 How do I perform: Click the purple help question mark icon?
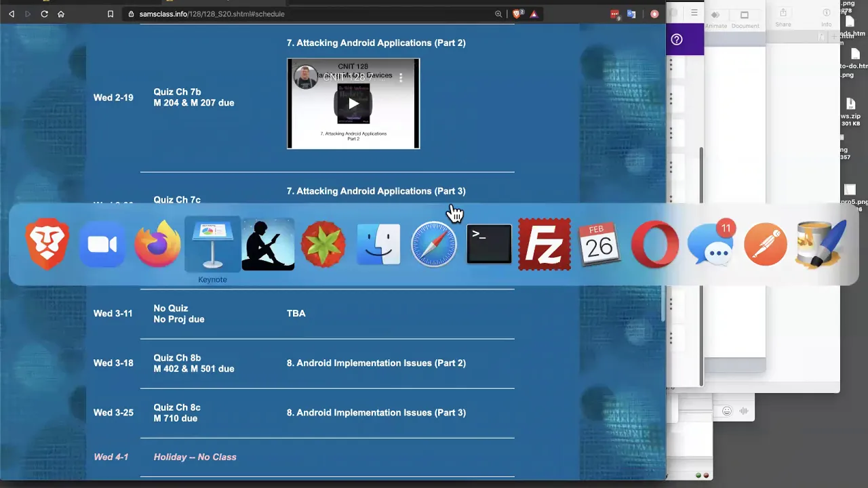tap(677, 39)
